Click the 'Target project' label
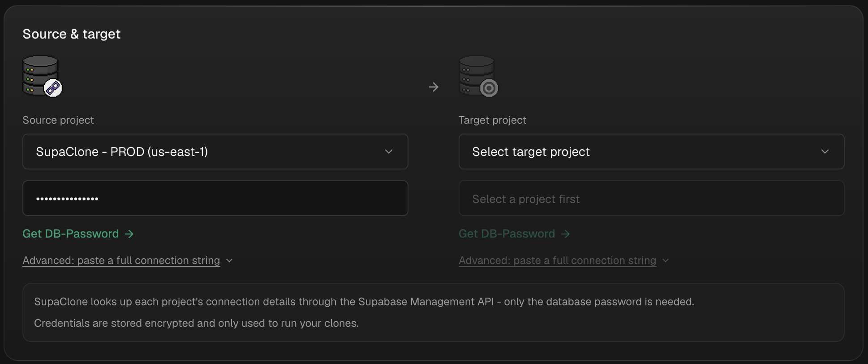 click(x=492, y=120)
